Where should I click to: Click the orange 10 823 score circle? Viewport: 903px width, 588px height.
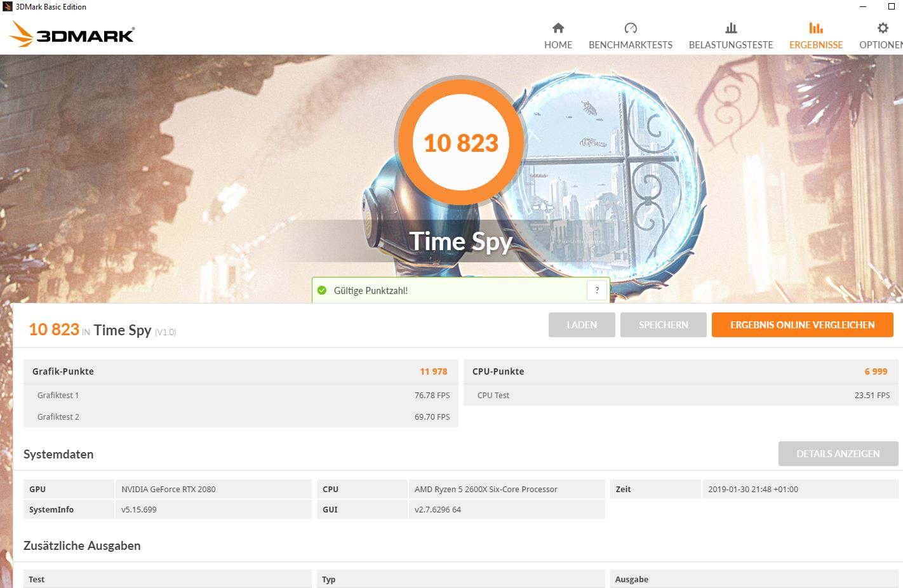(461, 142)
